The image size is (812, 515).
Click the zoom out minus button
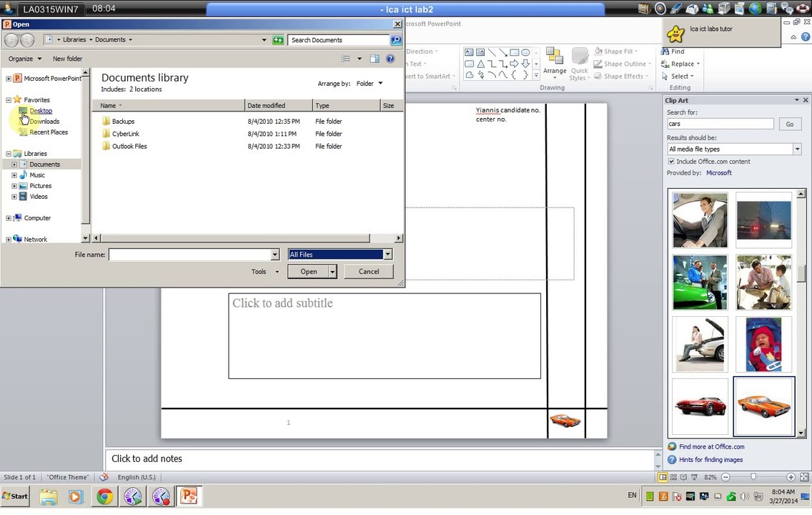click(x=726, y=477)
